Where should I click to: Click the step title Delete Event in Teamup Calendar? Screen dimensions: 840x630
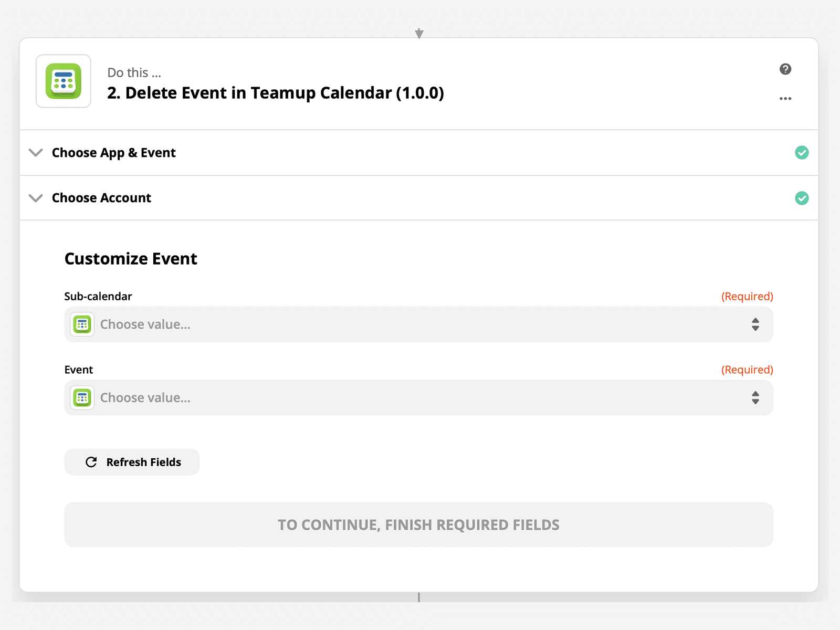pos(276,93)
